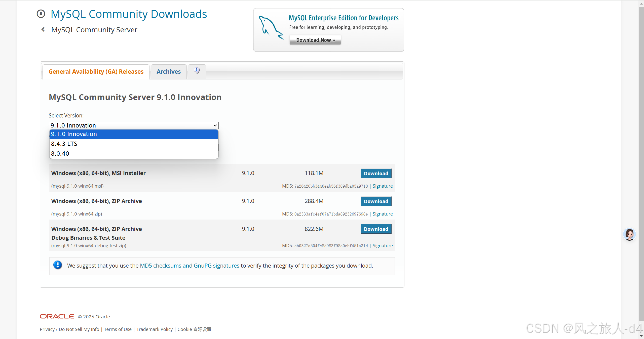Download the Windows MSI Installer

tap(376, 174)
